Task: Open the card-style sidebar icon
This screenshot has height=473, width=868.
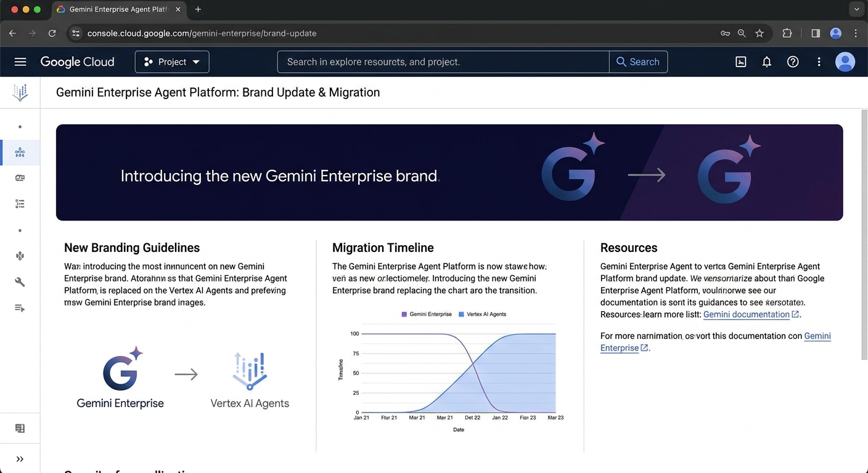Action: point(20,178)
